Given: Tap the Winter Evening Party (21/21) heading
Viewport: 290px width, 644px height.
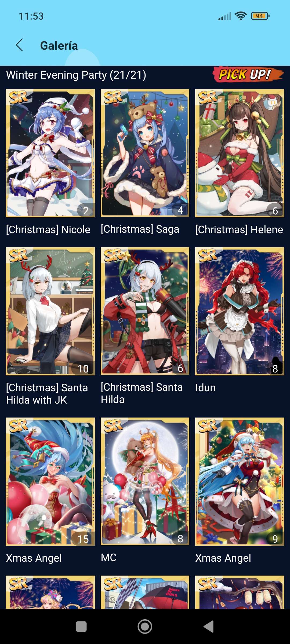Looking at the screenshot, I should (x=76, y=75).
